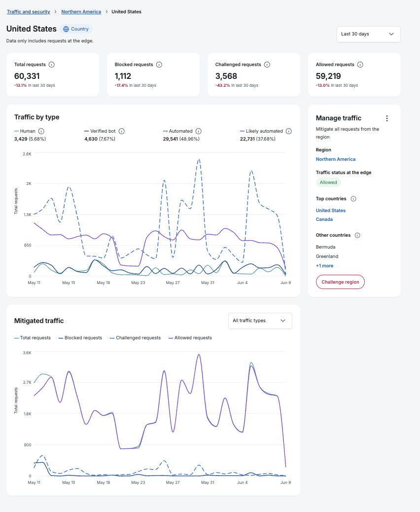Open the Last 30 days dropdown
420x512 pixels.
tap(368, 35)
